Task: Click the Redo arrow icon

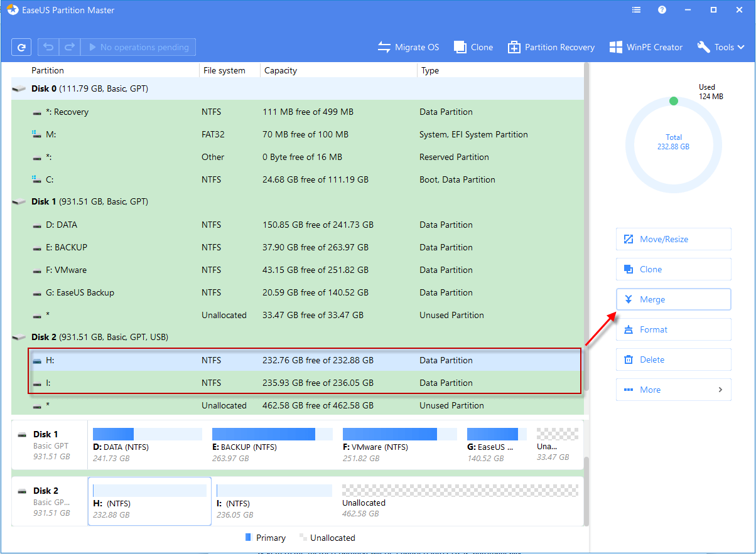Action: pyautogui.click(x=69, y=47)
